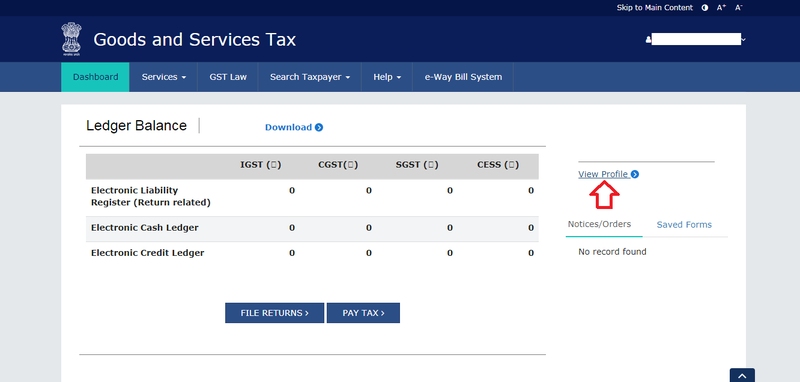The image size is (800, 382).
Task: Click Electronic Cash Ledger row label
Action: 144,228
